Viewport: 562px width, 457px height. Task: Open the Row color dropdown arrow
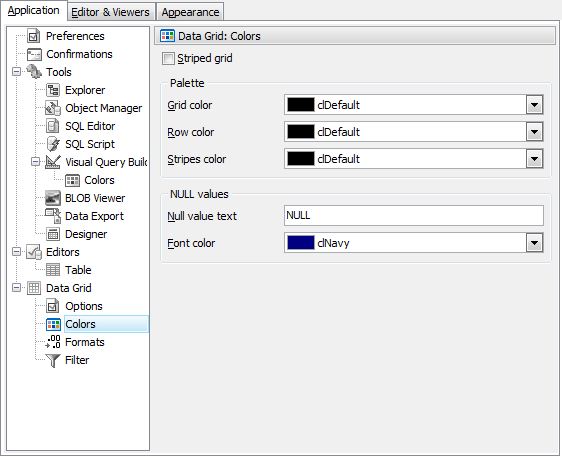[x=534, y=132]
